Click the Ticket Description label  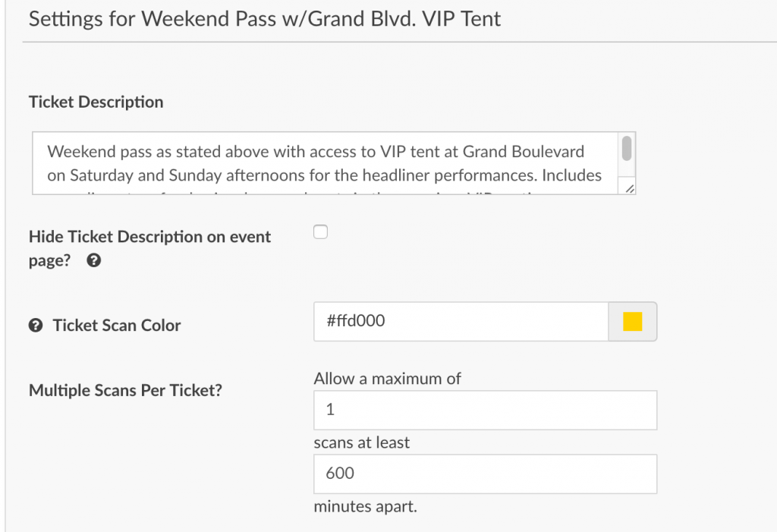click(x=96, y=101)
